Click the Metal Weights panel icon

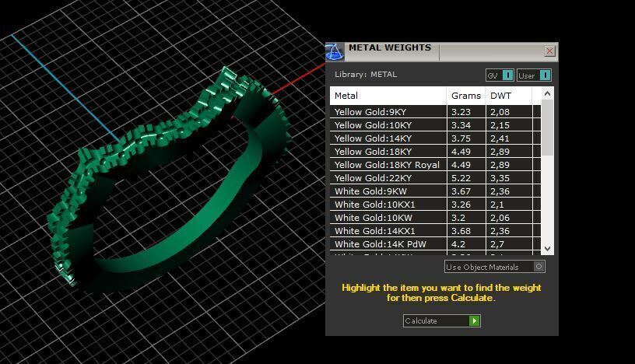tap(335, 52)
